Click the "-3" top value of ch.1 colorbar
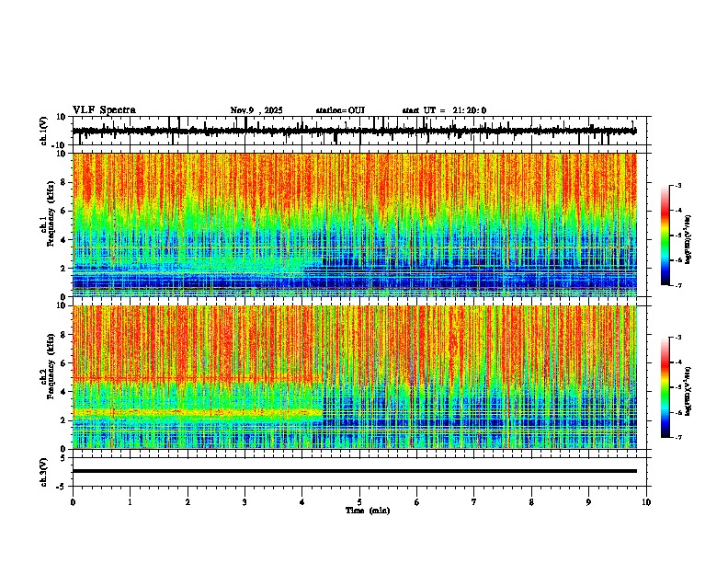 pos(677,185)
